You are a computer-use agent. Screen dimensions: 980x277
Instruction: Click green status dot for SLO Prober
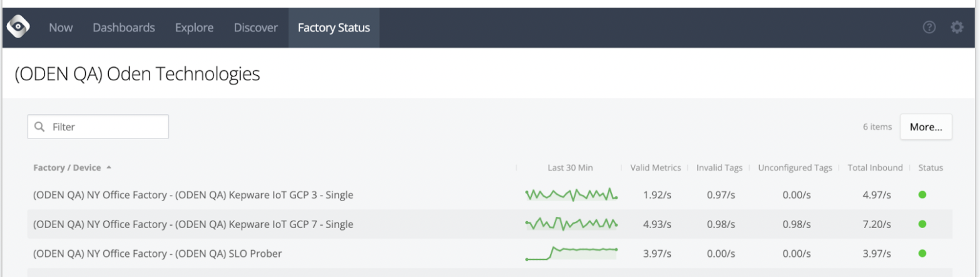[x=922, y=253]
